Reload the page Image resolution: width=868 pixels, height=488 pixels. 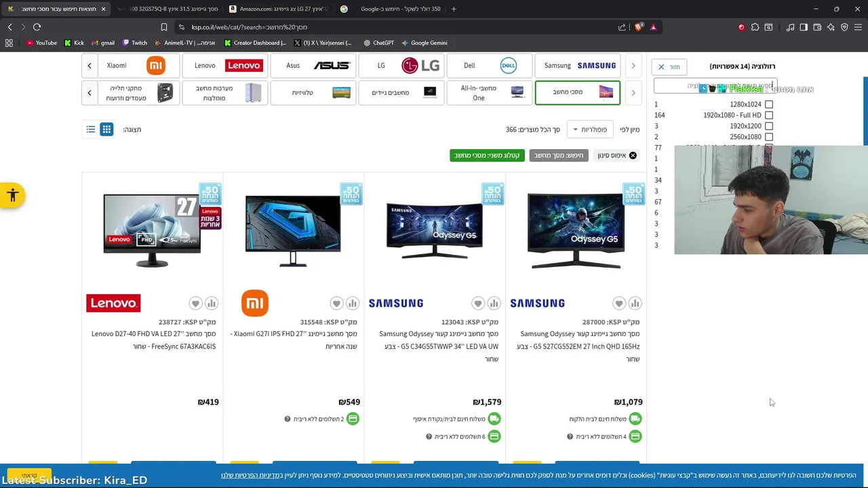pos(37,27)
